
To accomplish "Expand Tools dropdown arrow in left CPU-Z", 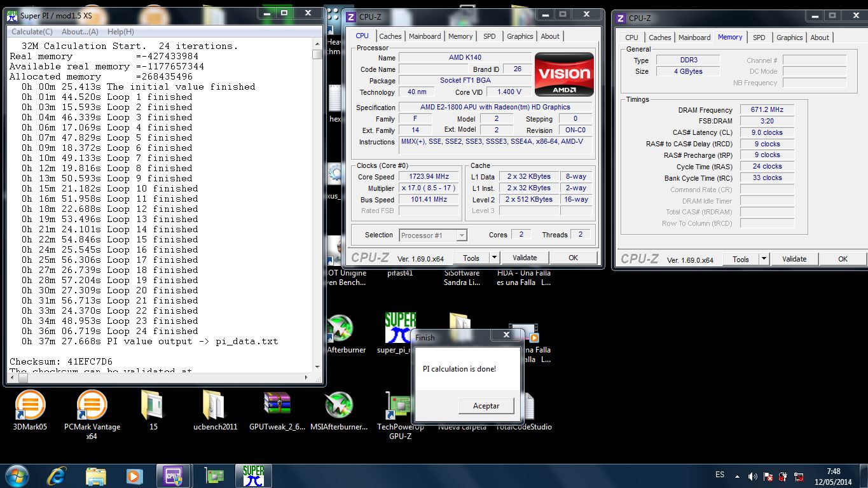I will click(x=494, y=258).
